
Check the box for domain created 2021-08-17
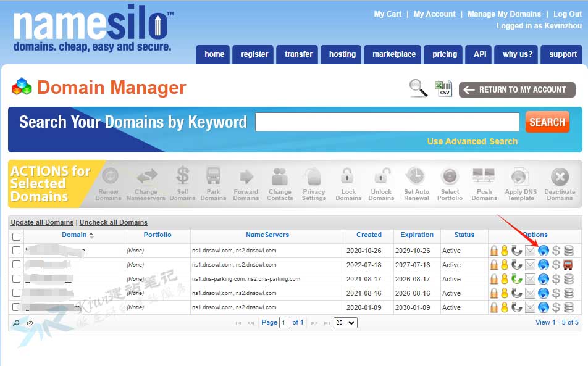click(x=16, y=279)
